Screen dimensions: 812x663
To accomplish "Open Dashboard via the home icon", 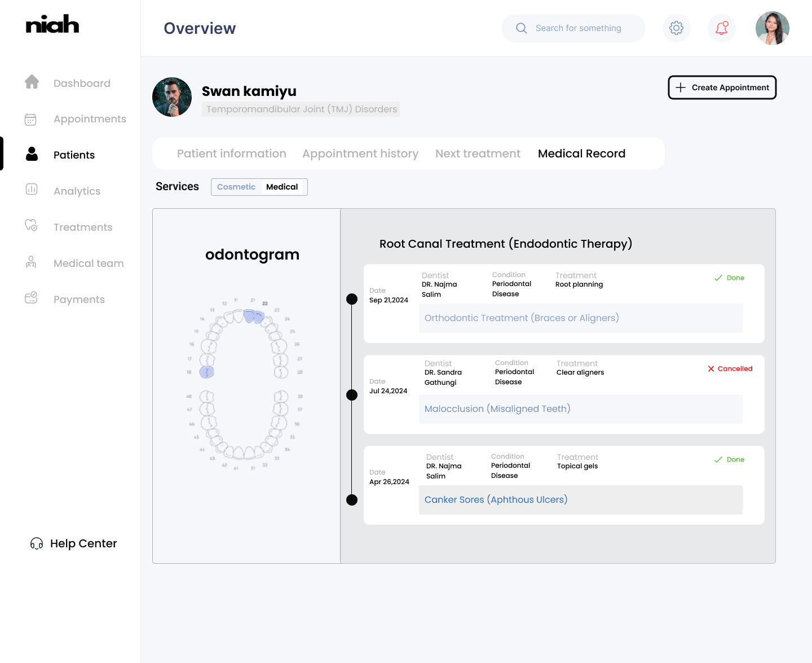I will (32, 82).
